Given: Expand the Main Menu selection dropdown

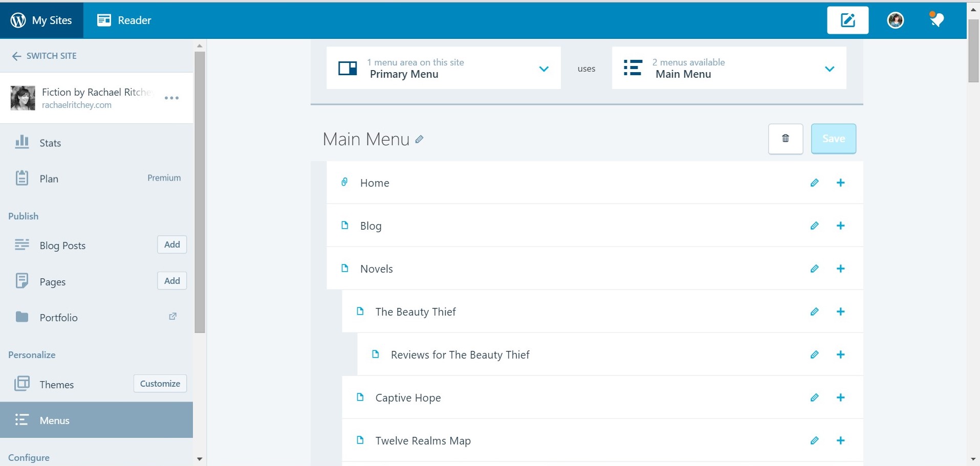Looking at the screenshot, I should [x=829, y=69].
